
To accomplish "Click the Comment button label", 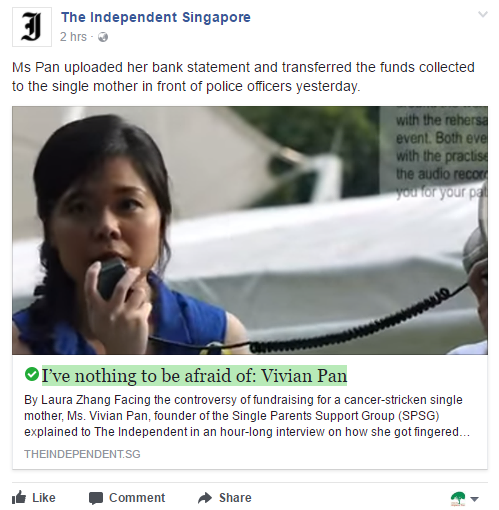I will tap(137, 498).
